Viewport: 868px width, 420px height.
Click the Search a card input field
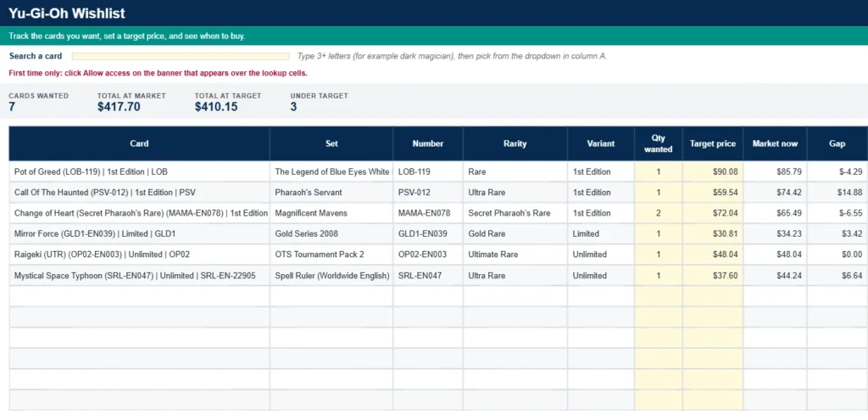181,56
